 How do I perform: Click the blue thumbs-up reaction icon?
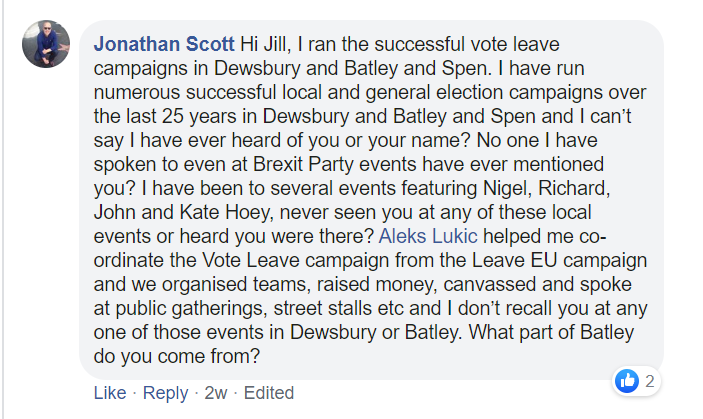pos(628,381)
